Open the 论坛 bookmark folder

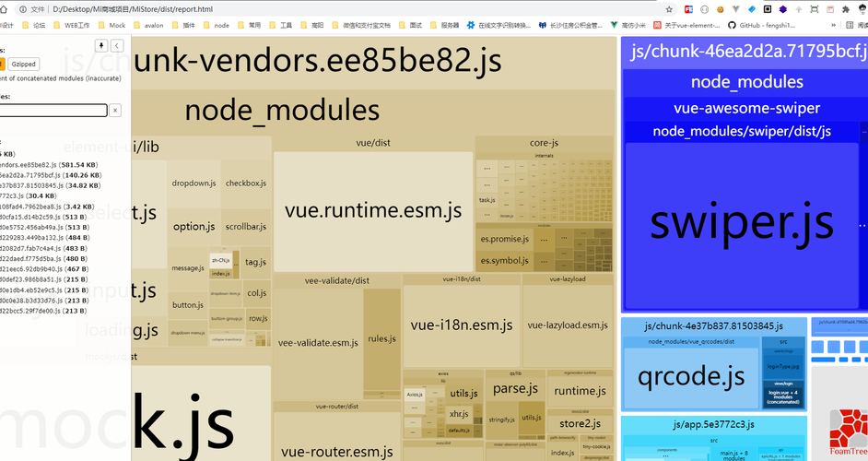(34, 25)
